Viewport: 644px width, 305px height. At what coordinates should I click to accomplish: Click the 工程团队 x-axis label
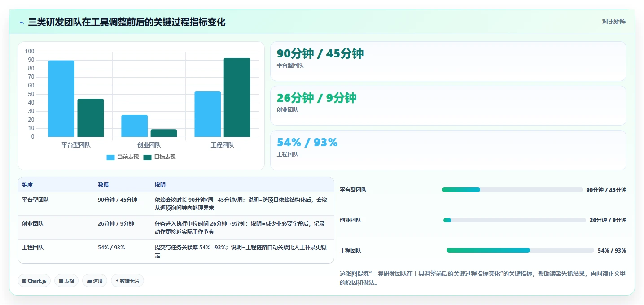coord(222,145)
